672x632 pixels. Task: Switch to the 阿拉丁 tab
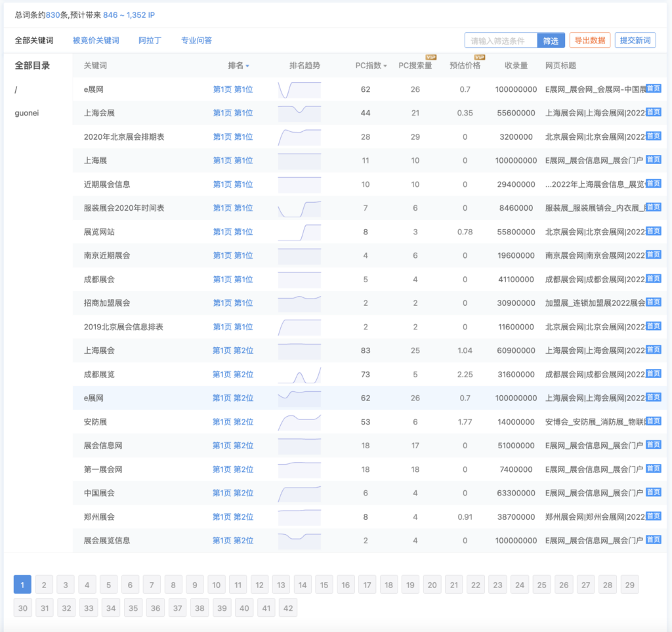click(150, 40)
